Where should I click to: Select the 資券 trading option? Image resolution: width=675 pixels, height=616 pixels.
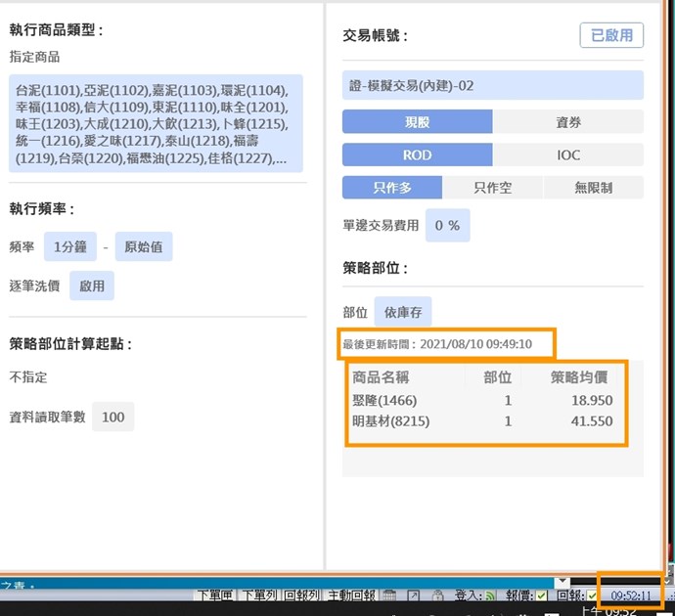point(567,121)
